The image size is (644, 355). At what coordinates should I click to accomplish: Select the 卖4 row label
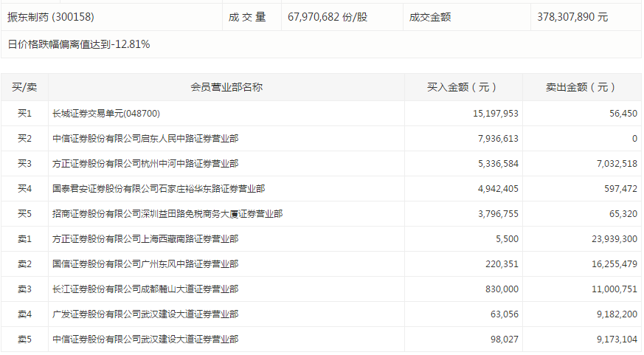(x=24, y=314)
